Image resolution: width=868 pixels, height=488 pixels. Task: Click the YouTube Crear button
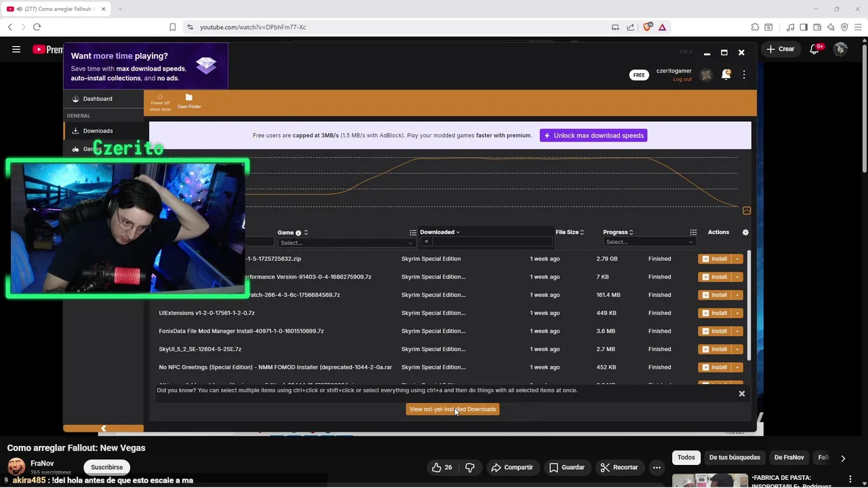click(781, 49)
